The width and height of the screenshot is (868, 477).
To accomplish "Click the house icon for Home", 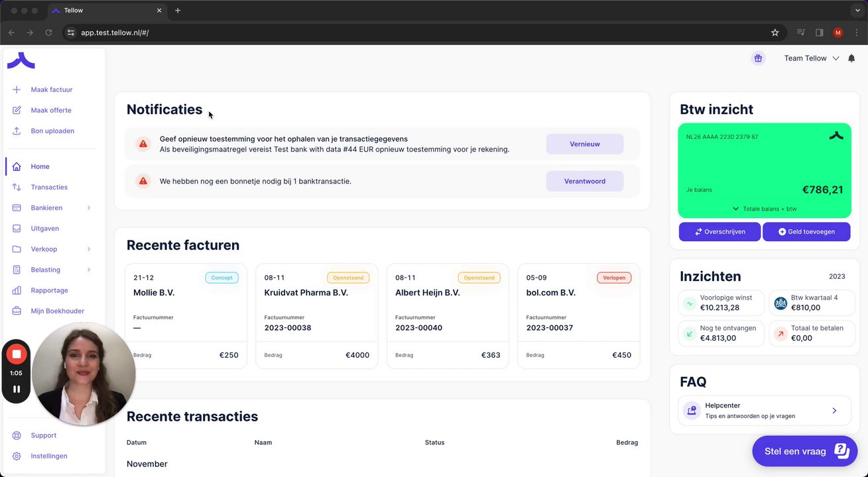I will tap(17, 166).
